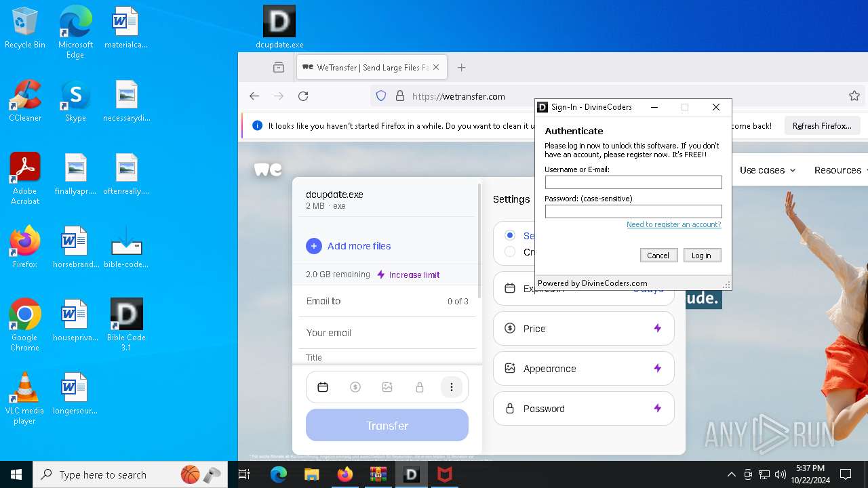This screenshot has width=868, height=488.
Task: Open a new Firefox tab
Action: pos(462,67)
